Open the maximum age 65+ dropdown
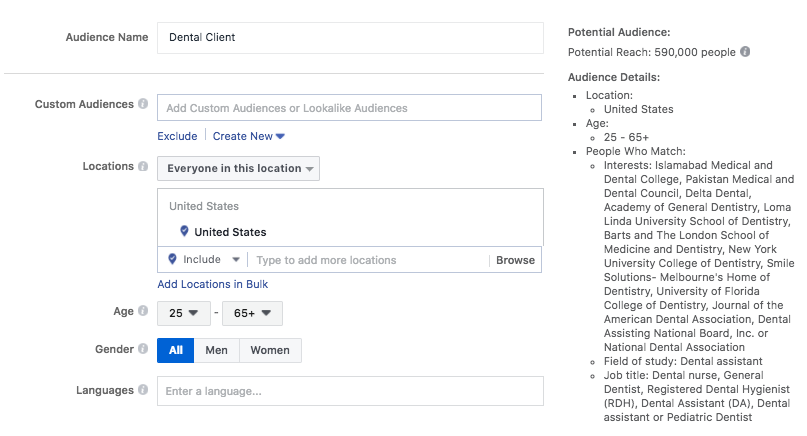Screen dimensions: 807x436 pyautogui.click(x=252, y=313)
